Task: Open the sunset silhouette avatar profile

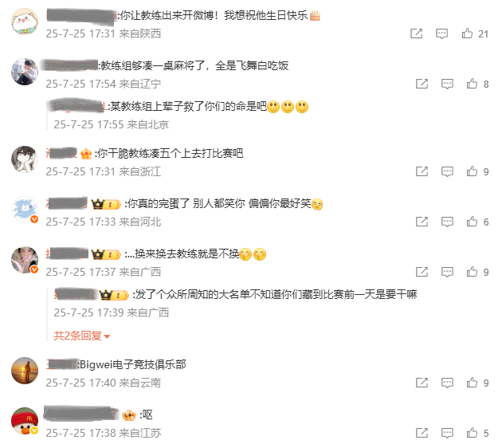Action: pyautogui.click(x=25, y=371)
